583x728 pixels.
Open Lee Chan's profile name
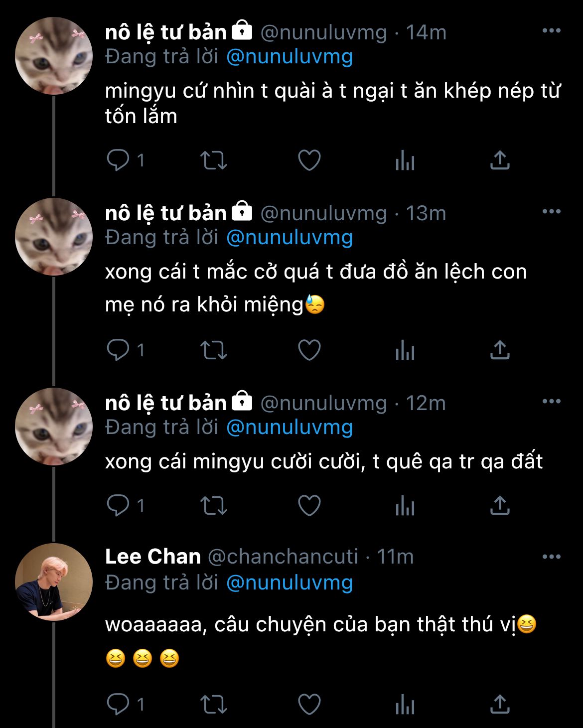(x=153, y=557)
